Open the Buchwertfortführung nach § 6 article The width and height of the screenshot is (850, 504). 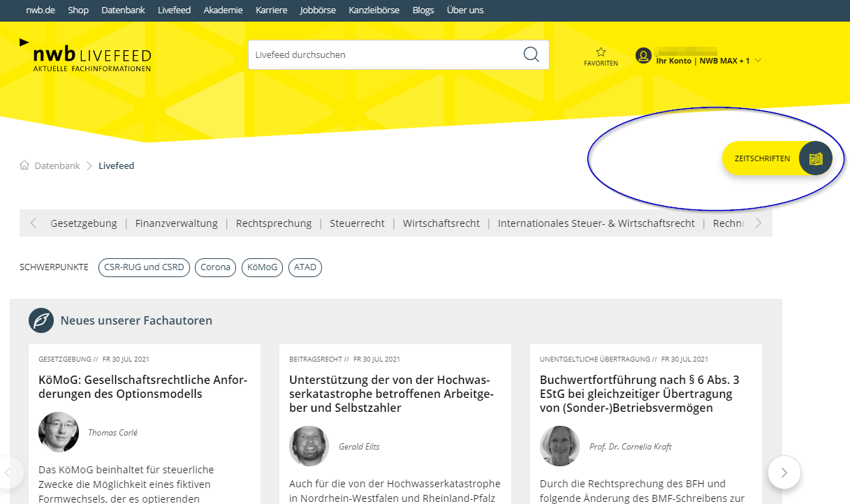[x=639, y=394]
